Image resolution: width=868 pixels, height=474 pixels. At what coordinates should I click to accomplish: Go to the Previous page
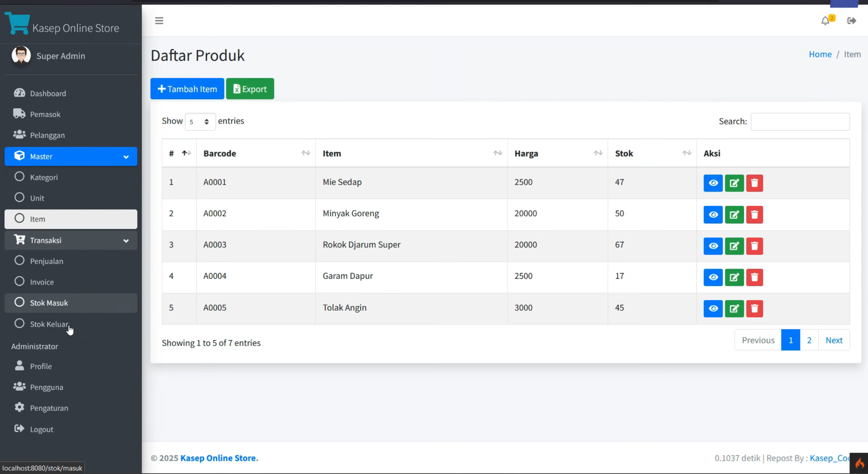coord(758,340)
